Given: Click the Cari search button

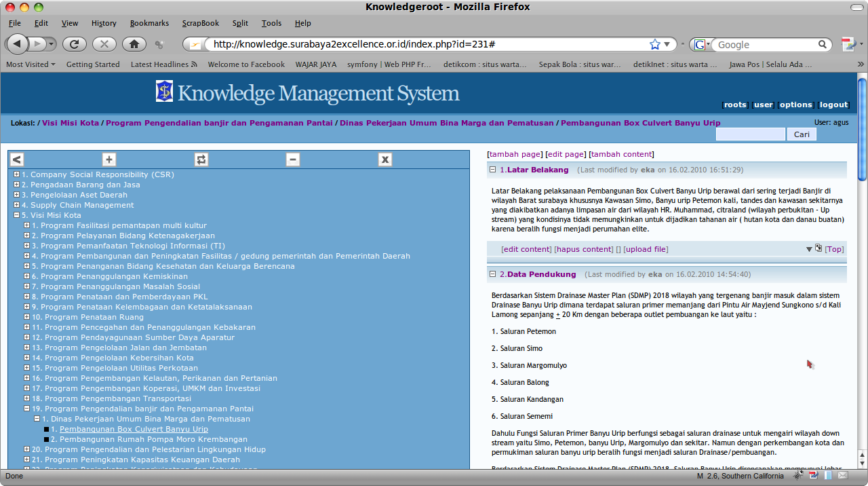Looking at the screenshot, I should 802,134.
